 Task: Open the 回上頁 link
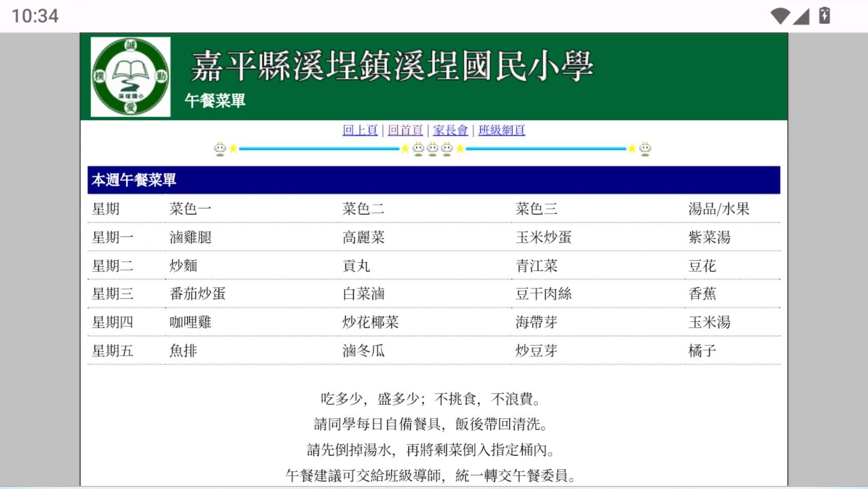click(360, 130)
